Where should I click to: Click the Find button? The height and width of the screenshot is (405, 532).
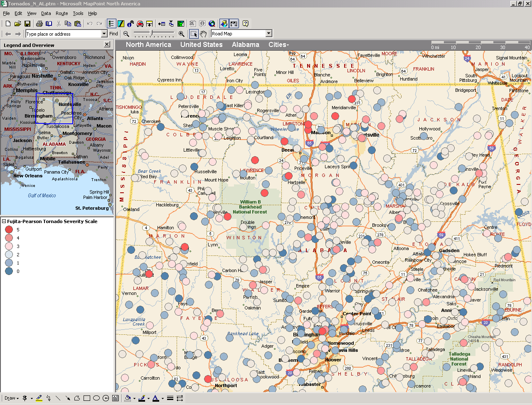point(113,34)
